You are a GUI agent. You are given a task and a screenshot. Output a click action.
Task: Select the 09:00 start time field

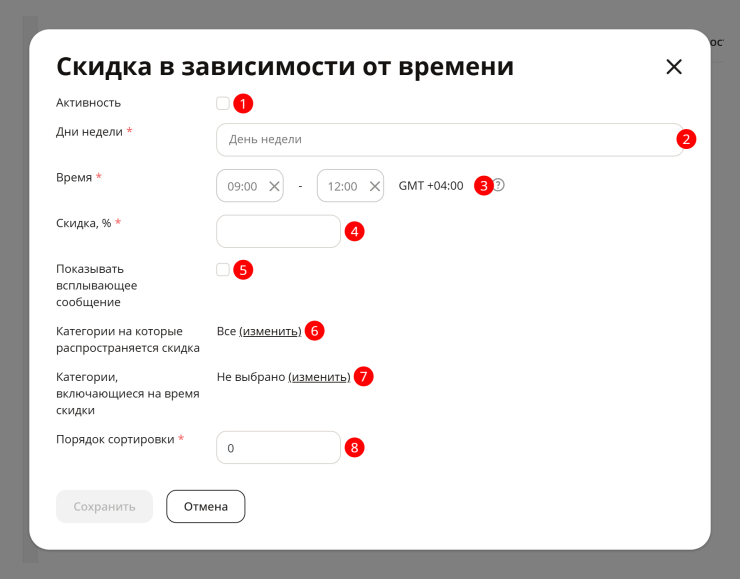pos(250,185)
